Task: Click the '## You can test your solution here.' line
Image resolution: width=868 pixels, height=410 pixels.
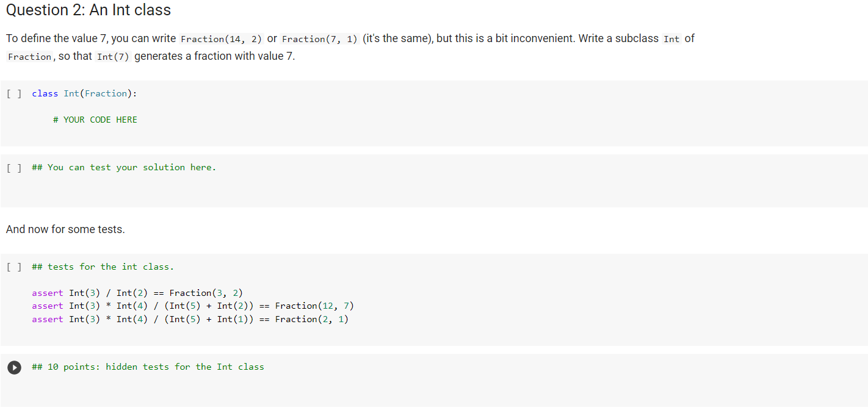Action: pos(124,167)
